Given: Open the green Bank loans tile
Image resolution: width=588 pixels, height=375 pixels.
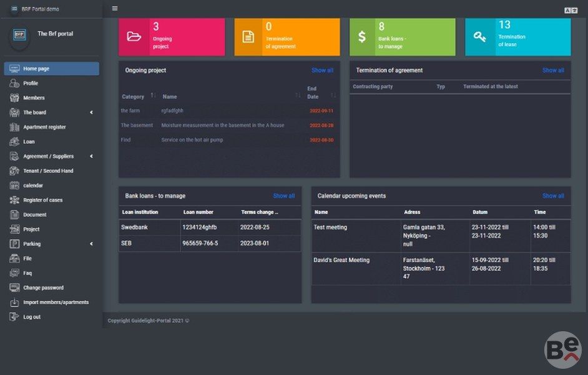Looking at the screenshot, I should click(x=402, y=37).
